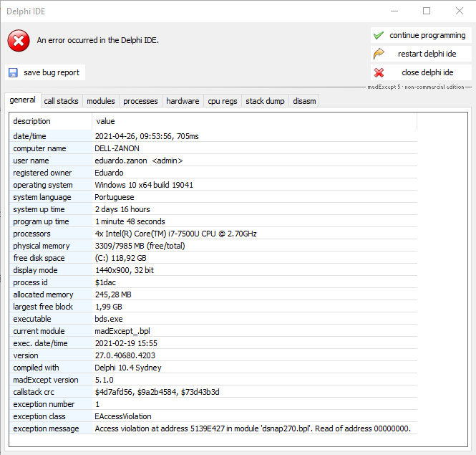The width and height of the screenshot is (476, 455).
Task: Select display mode 1440x900, 32 bit
Action: coord(125,270)
